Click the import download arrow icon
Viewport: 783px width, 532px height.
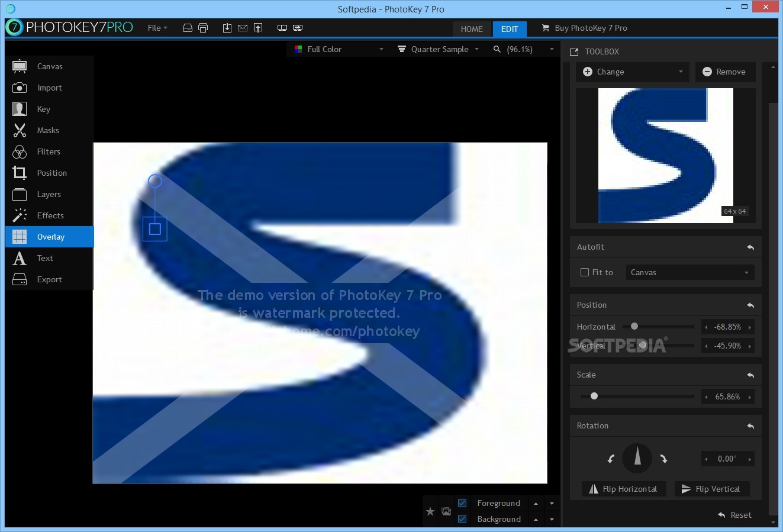(x=227, y=28)
